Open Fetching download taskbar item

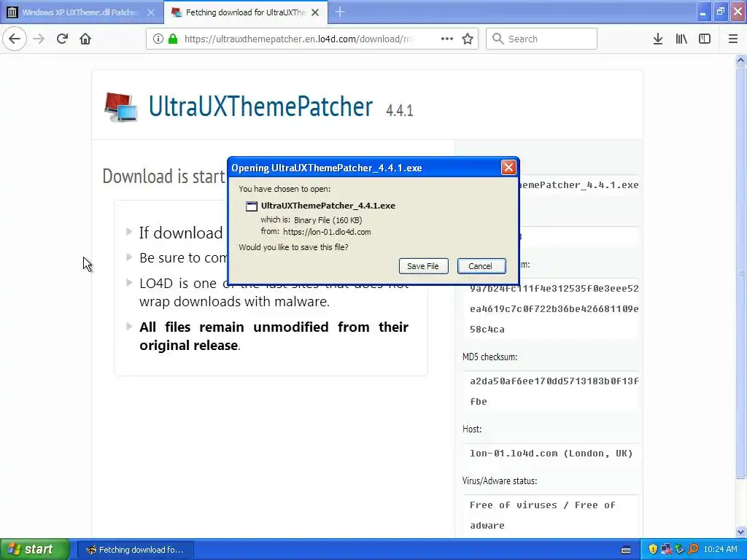(x=135, y=550)
